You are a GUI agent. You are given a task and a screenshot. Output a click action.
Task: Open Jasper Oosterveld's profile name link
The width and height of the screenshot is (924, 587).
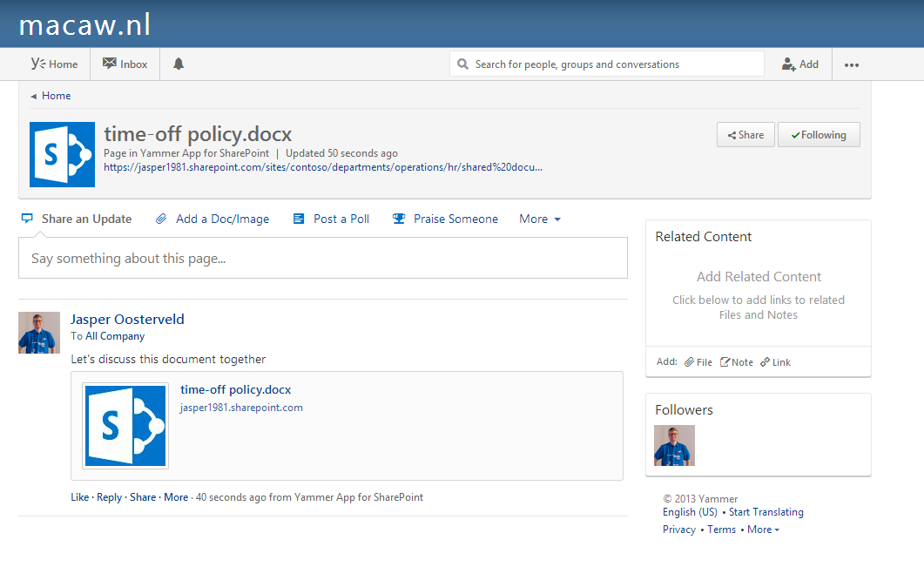point(127,319)
